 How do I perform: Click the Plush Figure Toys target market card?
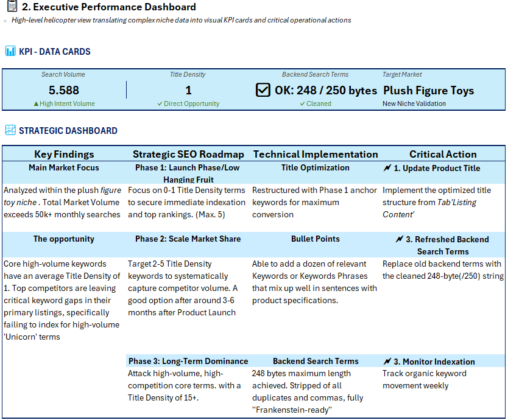pos(428,91)
